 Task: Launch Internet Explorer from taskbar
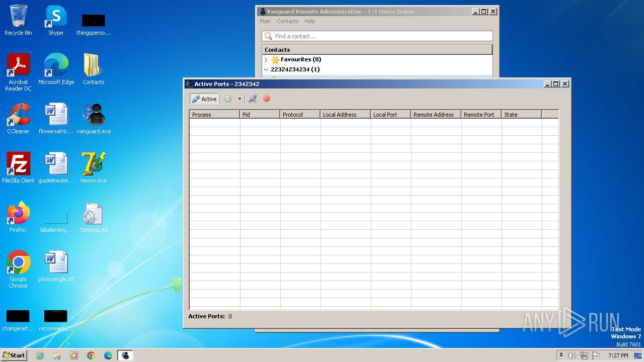[40, 355]
